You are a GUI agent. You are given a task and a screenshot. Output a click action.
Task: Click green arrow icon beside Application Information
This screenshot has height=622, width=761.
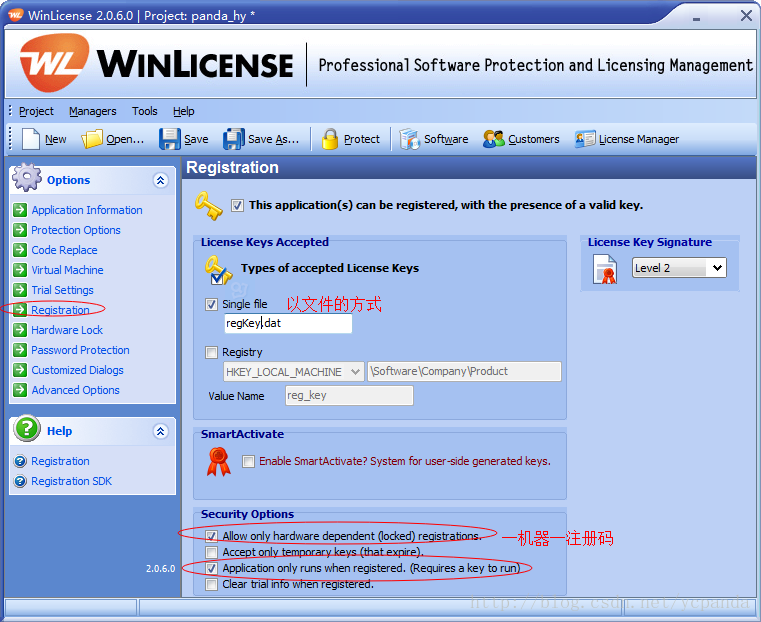point(20,210)
